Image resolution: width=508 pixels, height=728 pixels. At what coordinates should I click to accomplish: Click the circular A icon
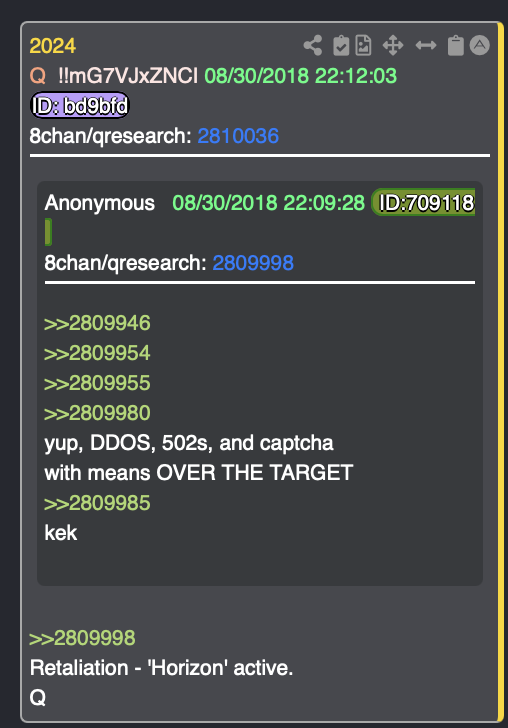pos(480,45)
